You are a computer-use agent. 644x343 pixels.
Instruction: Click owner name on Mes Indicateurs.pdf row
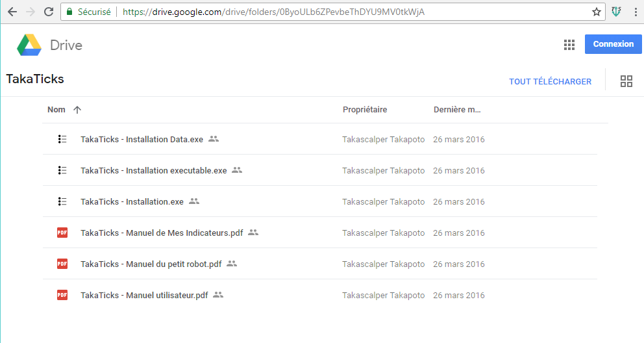tap(384, 233)
